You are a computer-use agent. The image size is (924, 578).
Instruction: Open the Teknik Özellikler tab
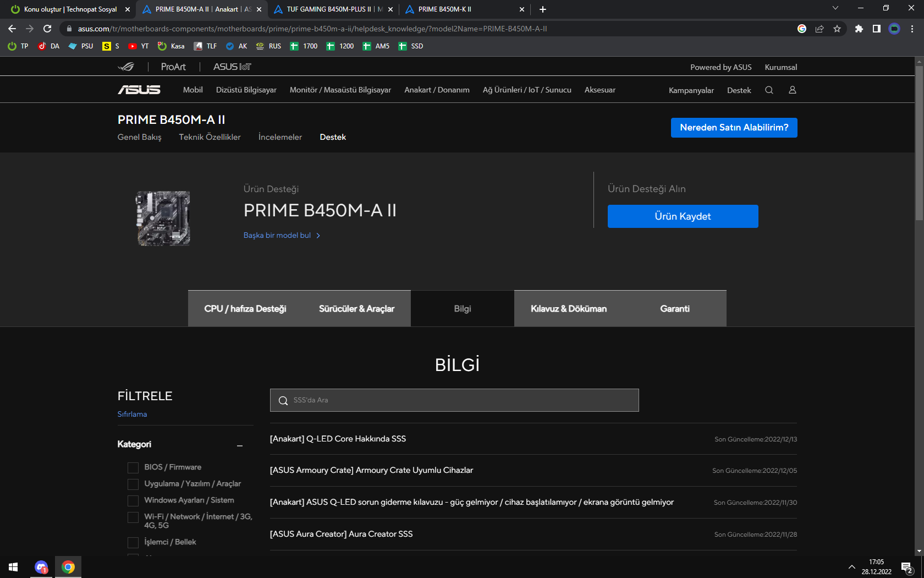coord(210,137)
